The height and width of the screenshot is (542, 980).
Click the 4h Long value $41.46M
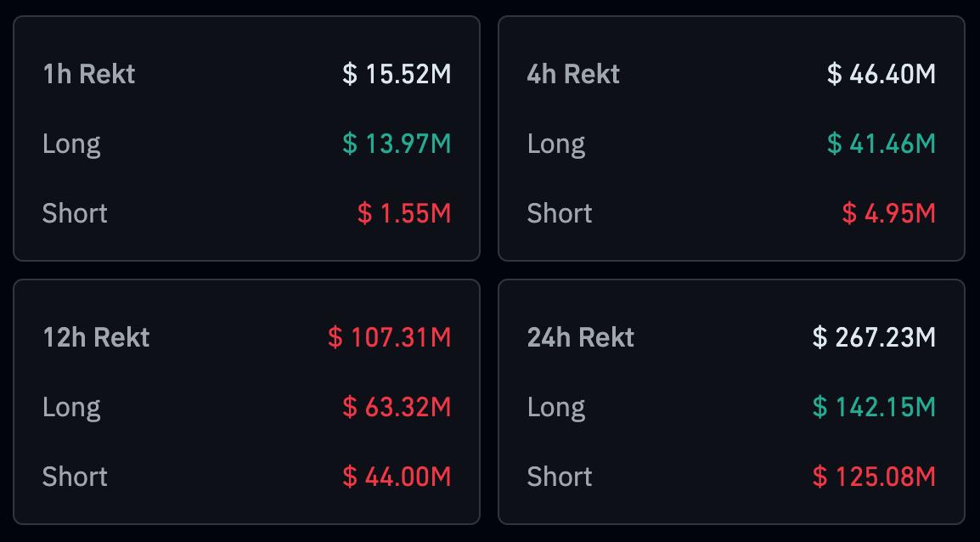[881, 144]
